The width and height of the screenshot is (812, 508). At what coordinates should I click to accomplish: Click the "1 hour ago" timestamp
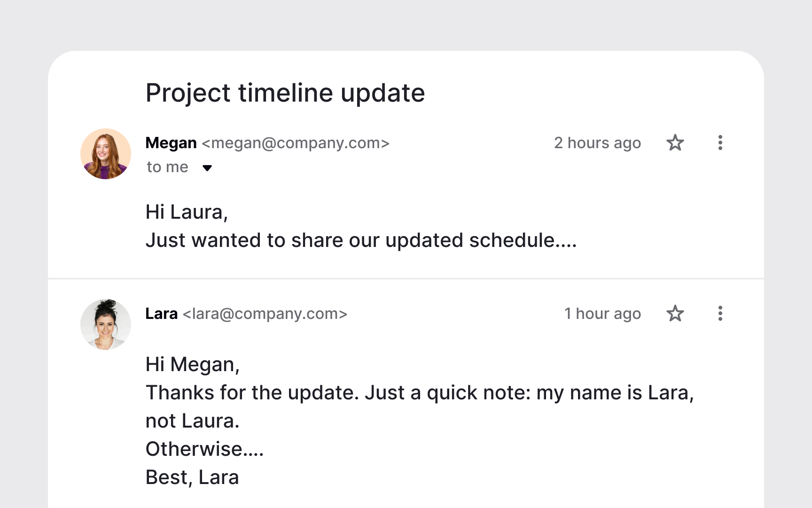tap(602, 314)
